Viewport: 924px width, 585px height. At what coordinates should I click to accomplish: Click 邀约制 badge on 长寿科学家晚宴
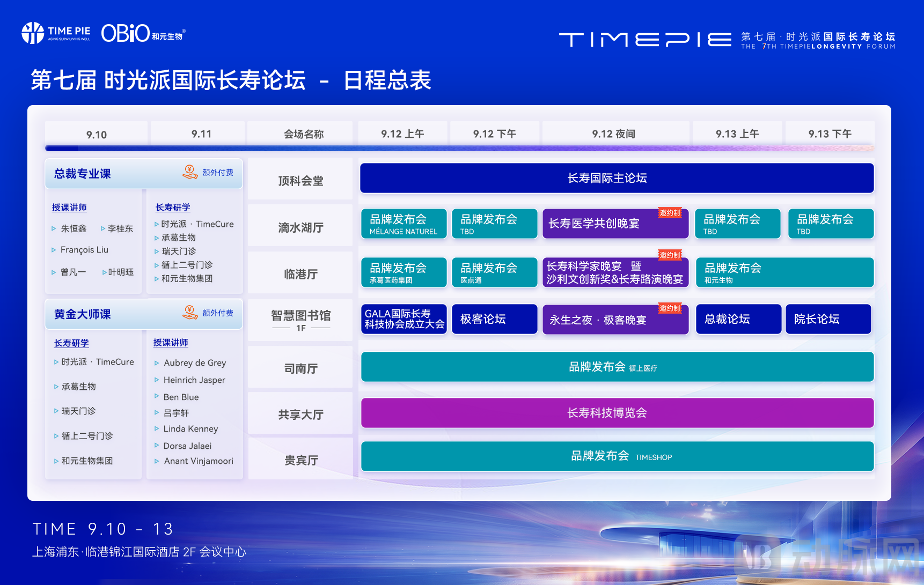(x=670, y=255)
